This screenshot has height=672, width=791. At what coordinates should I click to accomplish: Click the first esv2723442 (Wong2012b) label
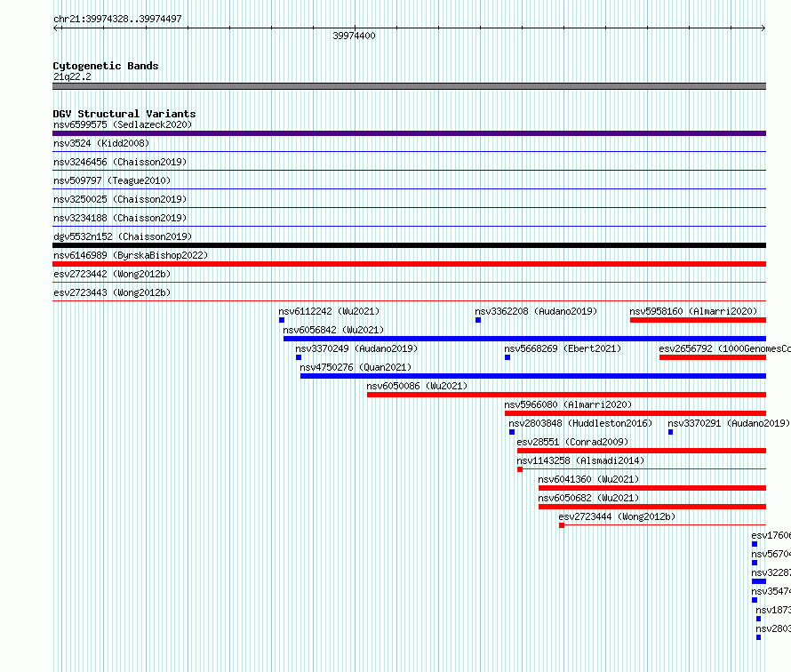coord(112,274)
